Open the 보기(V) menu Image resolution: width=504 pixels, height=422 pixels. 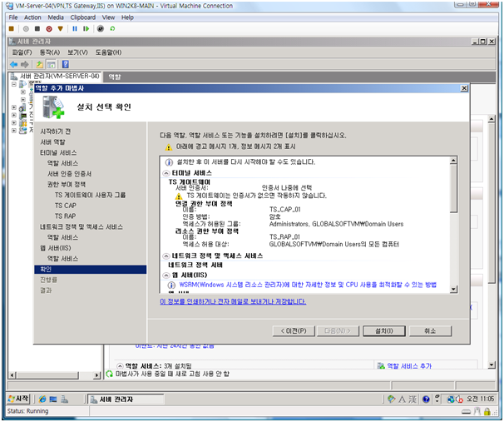77,52
